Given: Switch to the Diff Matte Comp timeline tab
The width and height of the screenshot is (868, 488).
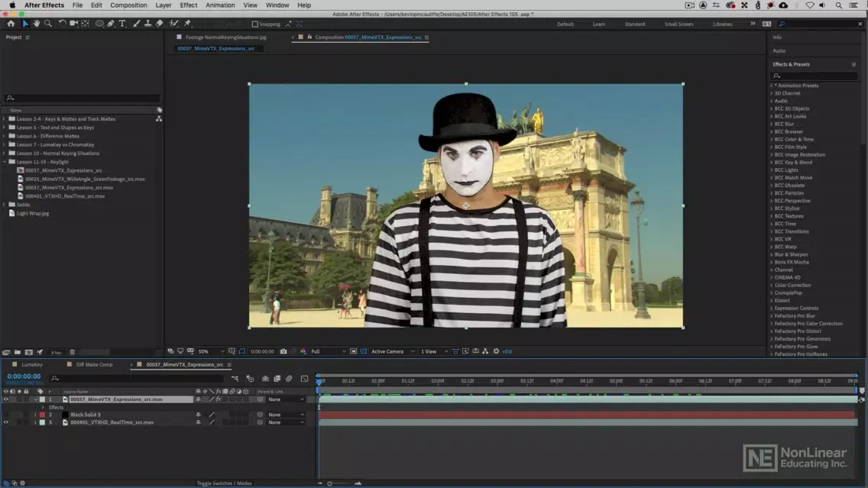Looking at the screenshot, I should (x=94, y=364).
